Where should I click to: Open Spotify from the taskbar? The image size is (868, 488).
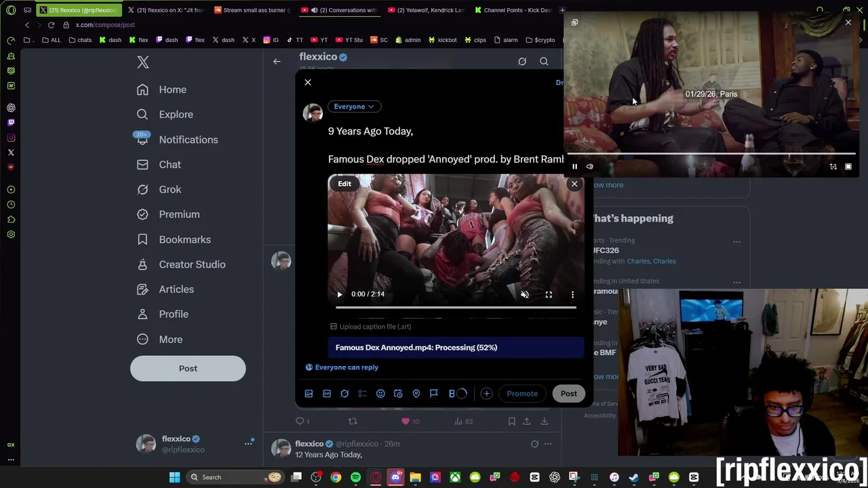(x=355, y=478)
